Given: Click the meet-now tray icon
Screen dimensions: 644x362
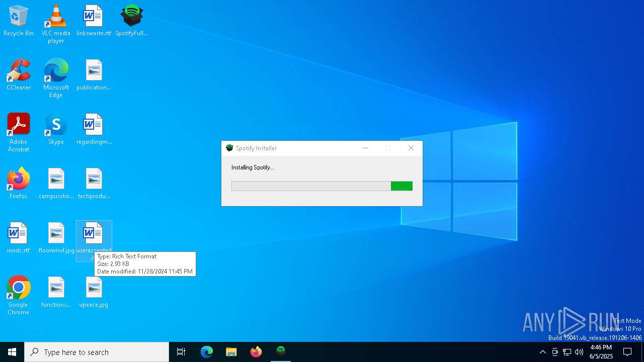Looking at the screenshot, I should tap(555, 352).
